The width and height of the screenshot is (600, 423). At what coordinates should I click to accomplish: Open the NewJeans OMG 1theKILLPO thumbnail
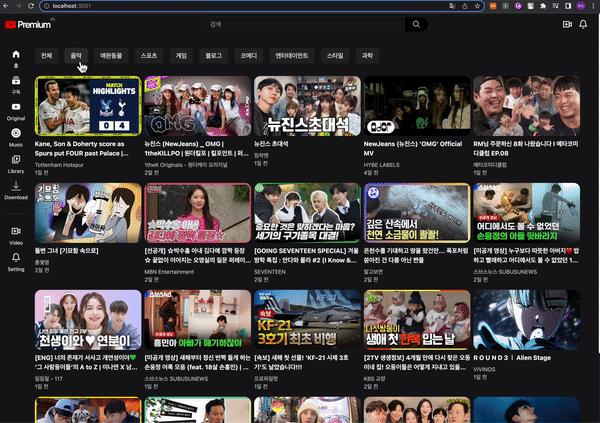click(x=198, y=106)
